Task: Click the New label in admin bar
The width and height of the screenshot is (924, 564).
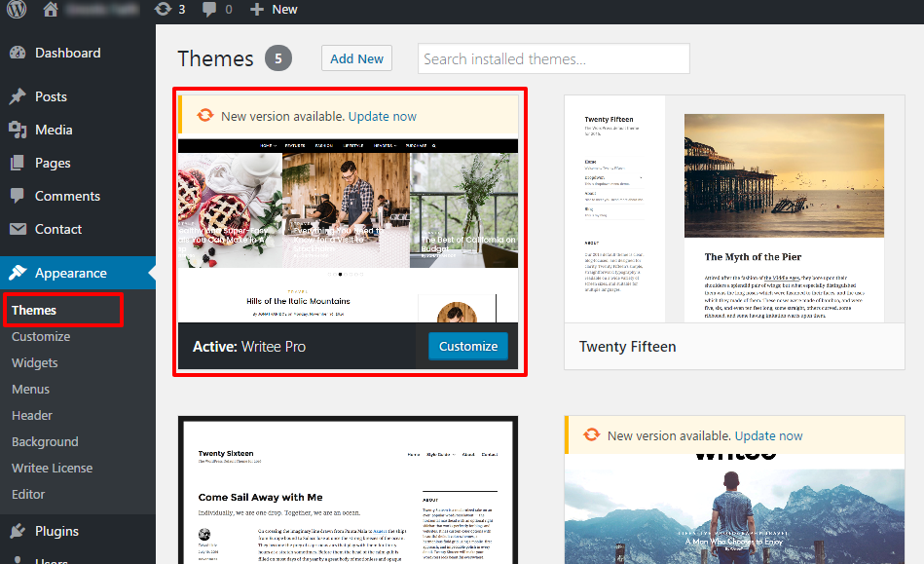Action: coord(284,10)
